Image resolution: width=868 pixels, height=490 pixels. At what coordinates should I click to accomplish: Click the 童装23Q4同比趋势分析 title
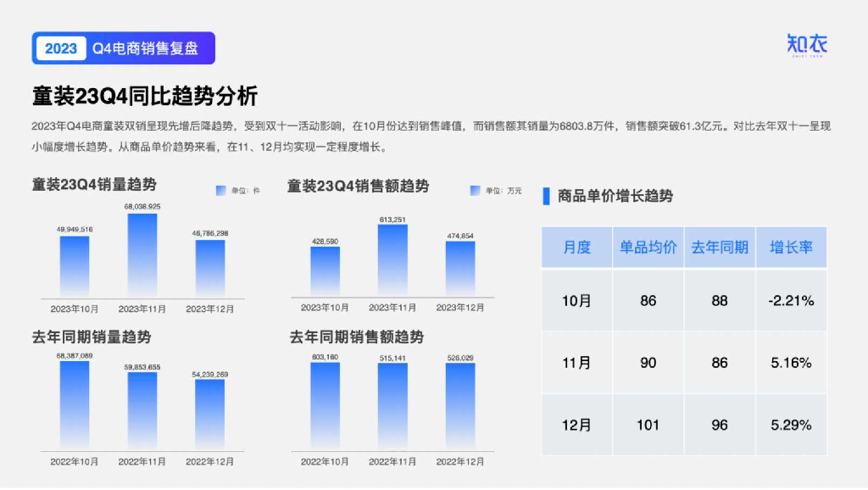point(145,97)
